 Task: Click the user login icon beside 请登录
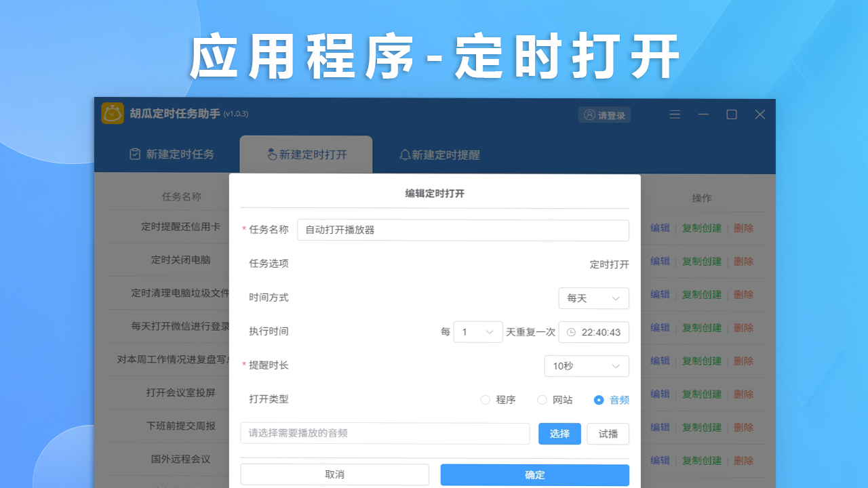point(589,114)
